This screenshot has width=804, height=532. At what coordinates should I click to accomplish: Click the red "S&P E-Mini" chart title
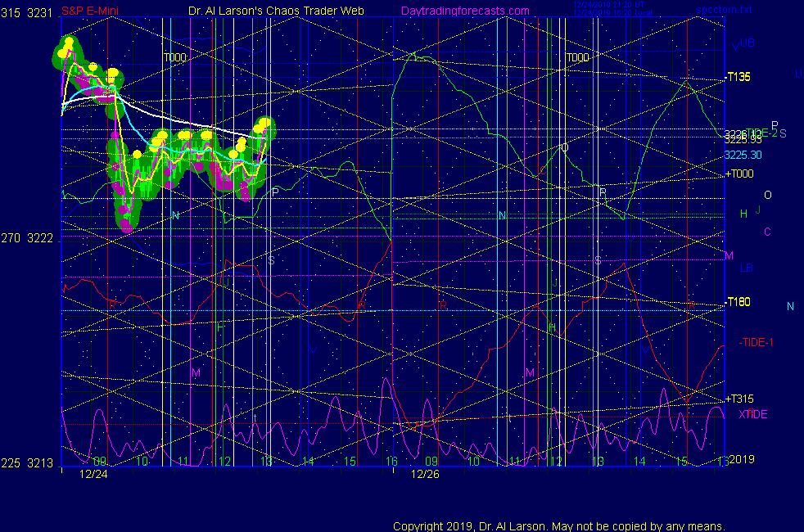(90, 11)
